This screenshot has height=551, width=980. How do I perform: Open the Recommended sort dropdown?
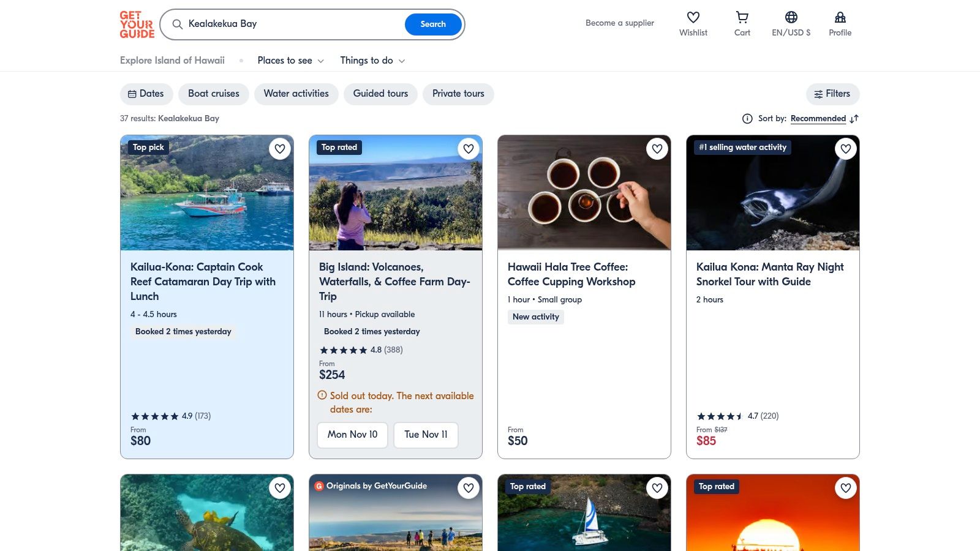[x=818, y=119]
